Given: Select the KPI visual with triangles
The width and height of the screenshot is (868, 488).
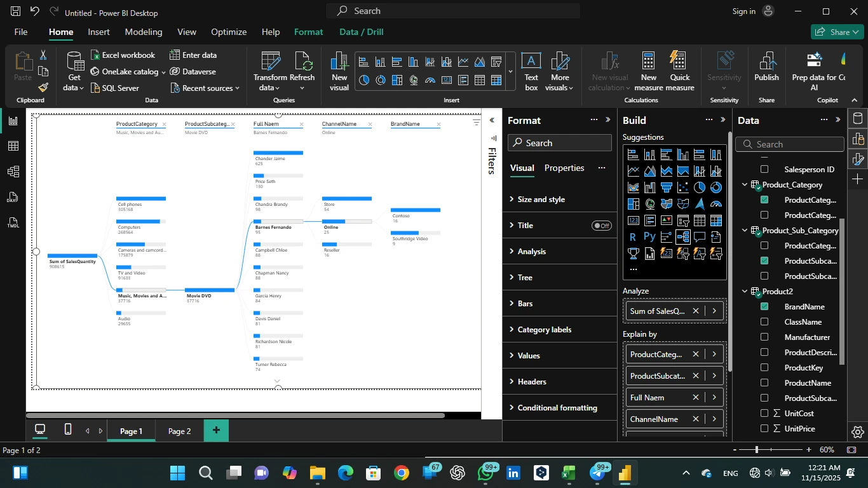Looking at the screenshot, I should coord(667,220).
